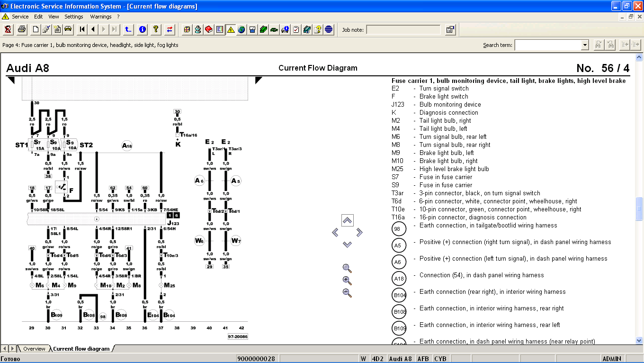The height and width of the screenshot is (363, 644).
Task: Open the Search term dropdown arrow
Action: click(585, 45)
